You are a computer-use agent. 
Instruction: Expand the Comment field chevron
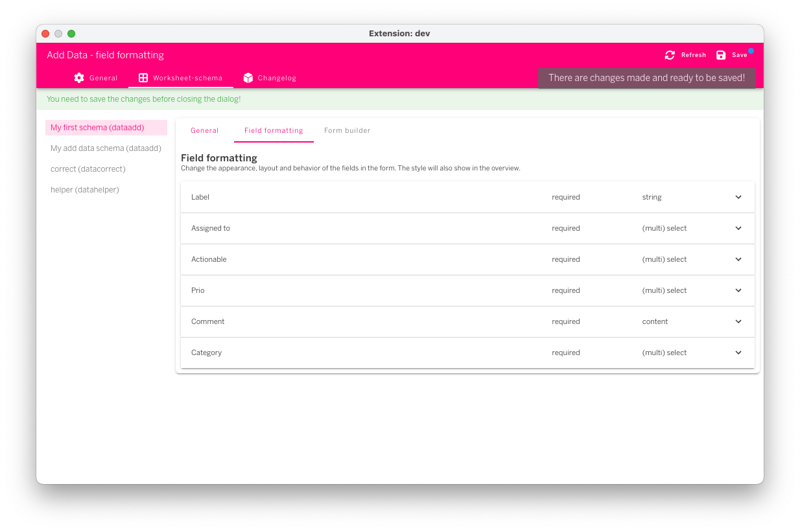click(x=738, y=321)
